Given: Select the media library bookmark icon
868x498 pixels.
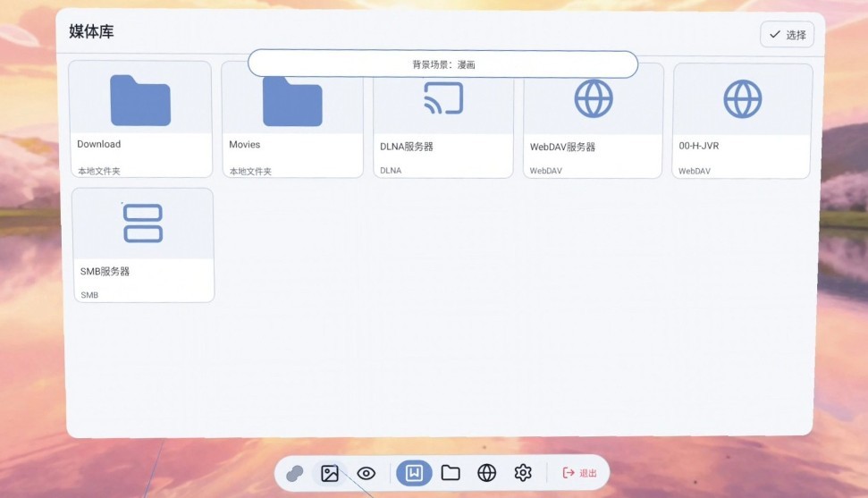Looking at the screenshot, I should click(414, 473).
